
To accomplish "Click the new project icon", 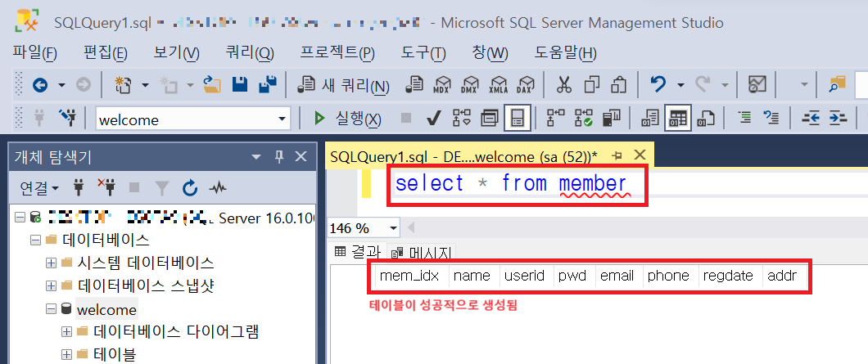I will [122, 84].
